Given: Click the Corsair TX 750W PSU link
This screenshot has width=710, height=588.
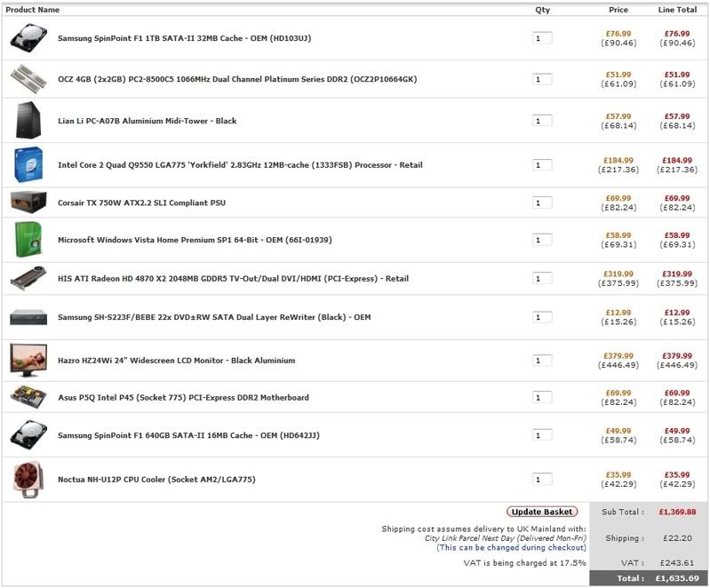Looking at the screenshot, I should [141, 203].
